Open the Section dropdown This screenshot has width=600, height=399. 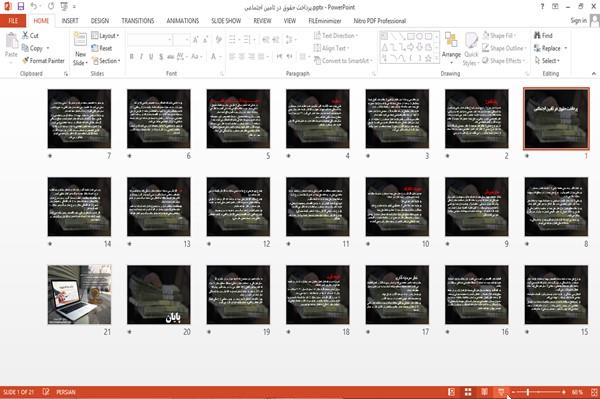coord(106,61)
